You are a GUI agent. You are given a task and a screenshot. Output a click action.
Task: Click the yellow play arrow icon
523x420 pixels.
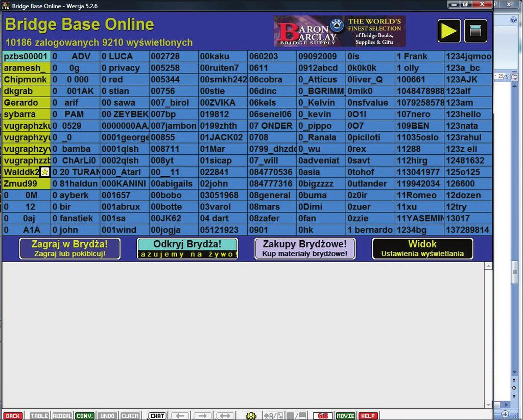click(x=449, y=31)
